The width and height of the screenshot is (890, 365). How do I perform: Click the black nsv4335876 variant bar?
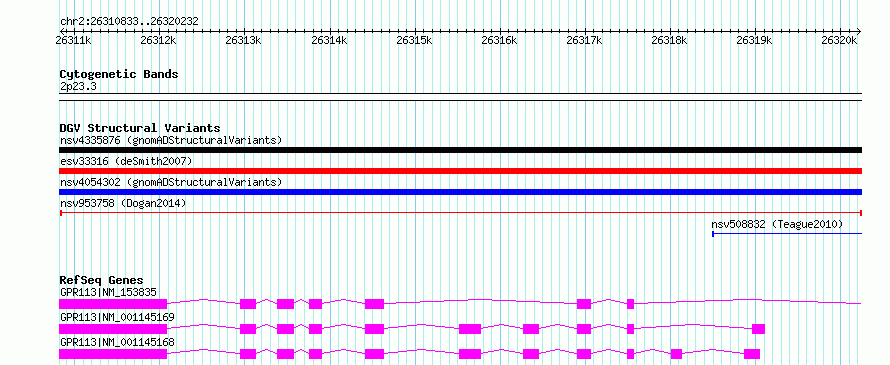click(x=460, y=150)
